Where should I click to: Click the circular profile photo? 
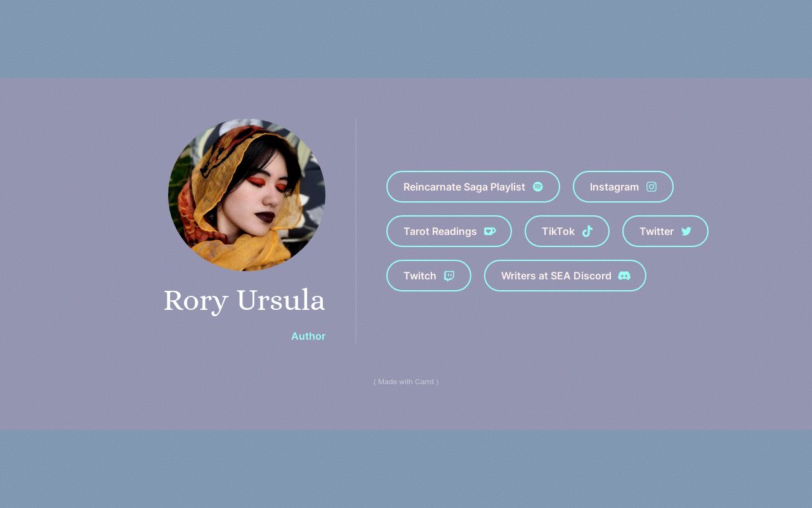pos(246,195)
